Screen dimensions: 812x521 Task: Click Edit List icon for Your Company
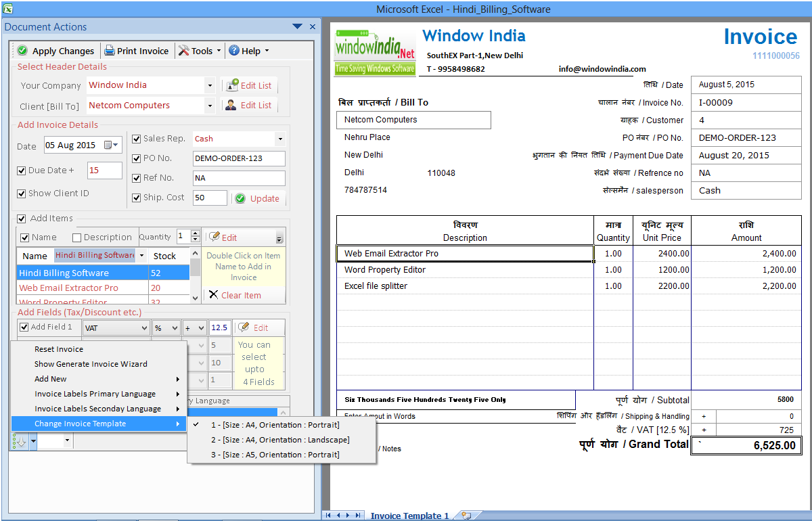click(232, 85)
